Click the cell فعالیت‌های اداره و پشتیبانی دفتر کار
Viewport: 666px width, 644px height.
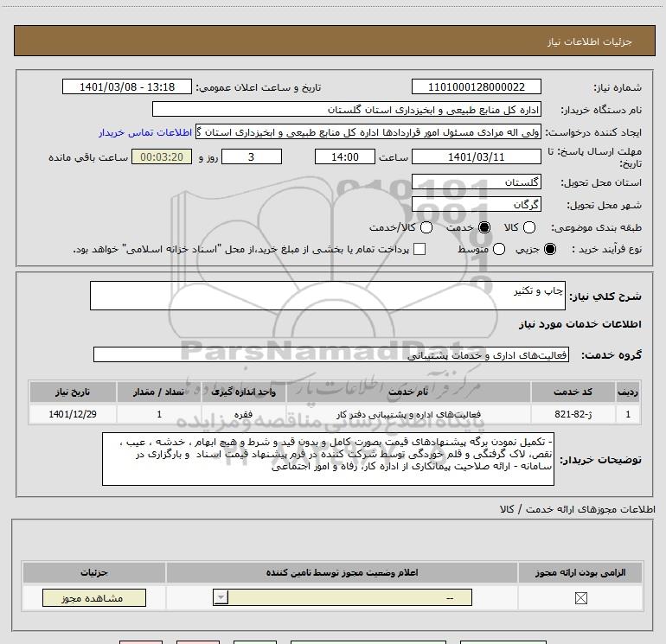(x=408, y=414)
